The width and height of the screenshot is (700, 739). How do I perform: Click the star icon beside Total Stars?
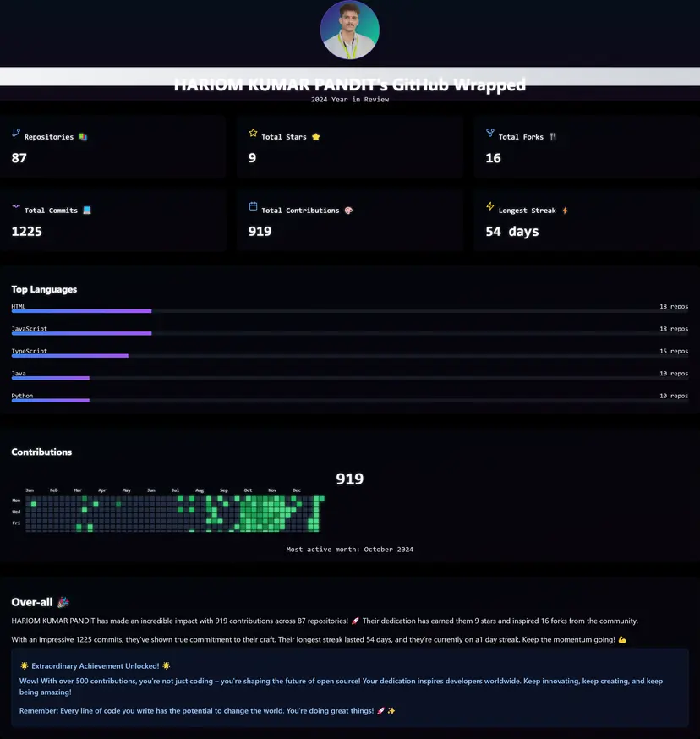pos(252,133)
